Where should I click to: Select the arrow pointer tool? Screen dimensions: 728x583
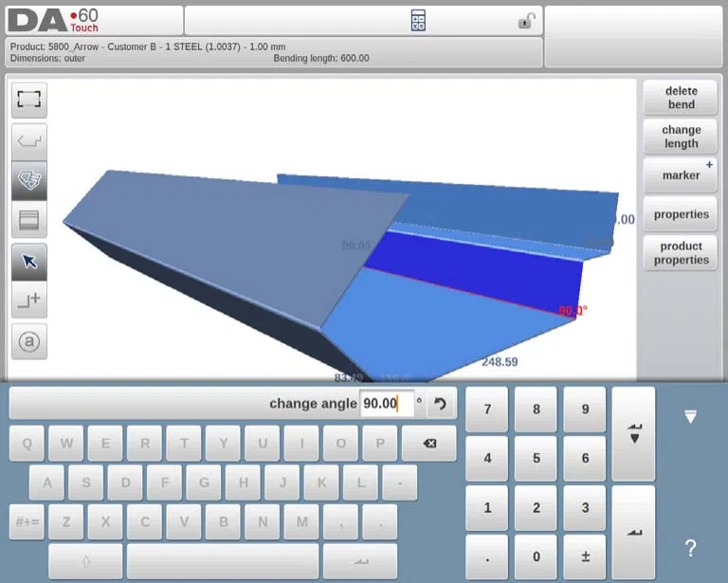[x=29, y=262]
